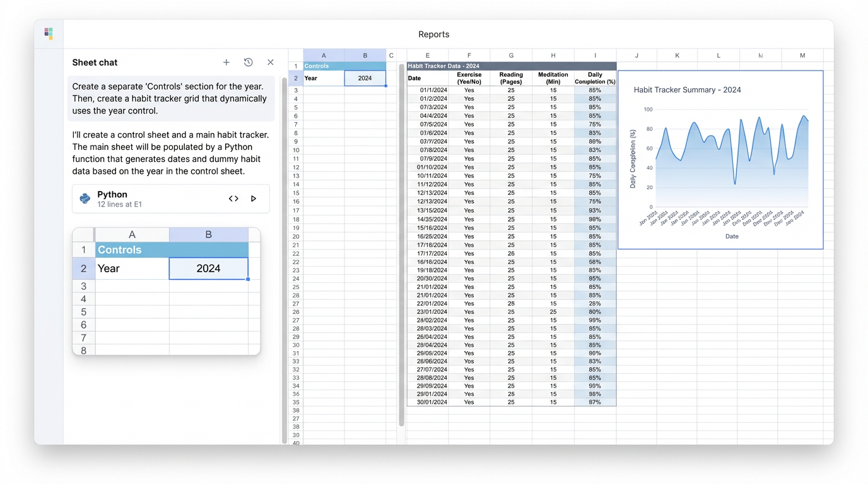
Task: Click the chart title 'Habit Tracker Summary - 2024'
Action: tap(687, 90)
